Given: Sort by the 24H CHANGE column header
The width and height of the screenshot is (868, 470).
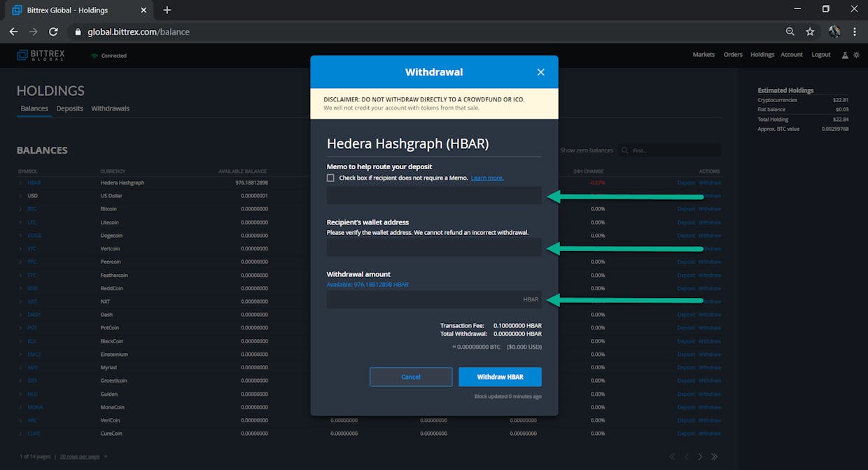Looking at the screenshot, I should pyautogui.click(x=589, y=171).
